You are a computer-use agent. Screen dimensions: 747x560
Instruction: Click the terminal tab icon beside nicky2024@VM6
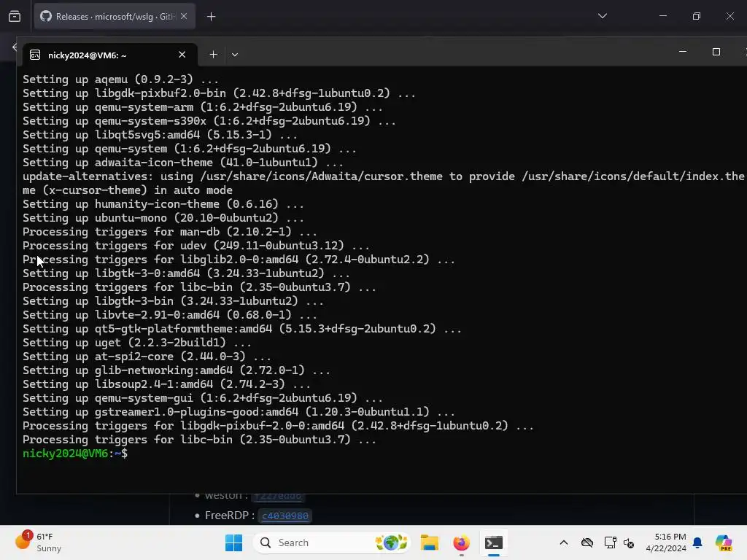(35, 55)
